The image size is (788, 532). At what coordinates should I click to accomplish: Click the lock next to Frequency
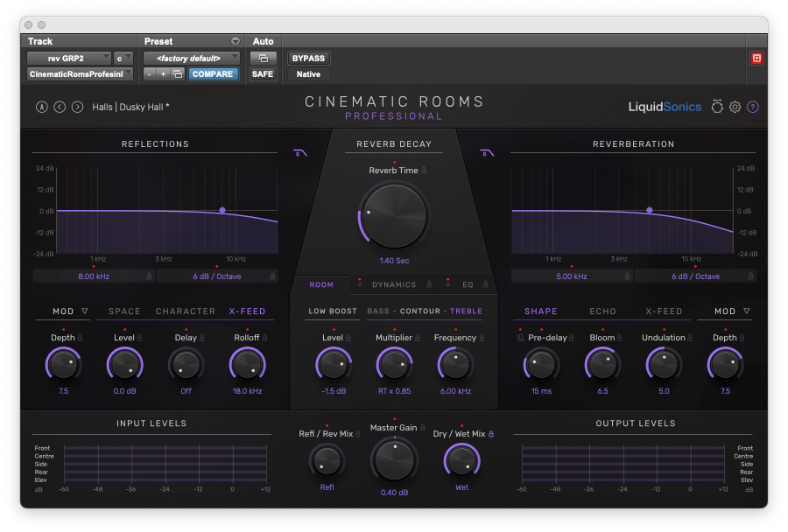(482, 338)
